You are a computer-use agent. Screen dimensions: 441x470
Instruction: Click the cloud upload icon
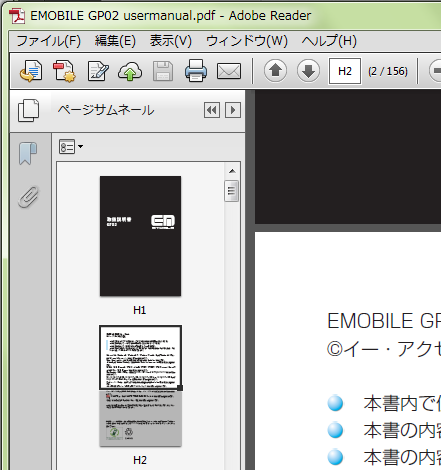click(130, 71)
